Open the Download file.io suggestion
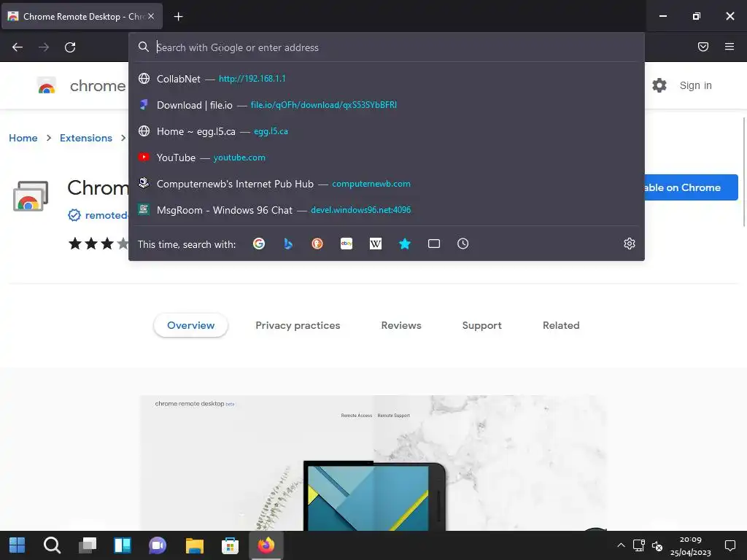 pyautogui.click(x=387, y=105)
